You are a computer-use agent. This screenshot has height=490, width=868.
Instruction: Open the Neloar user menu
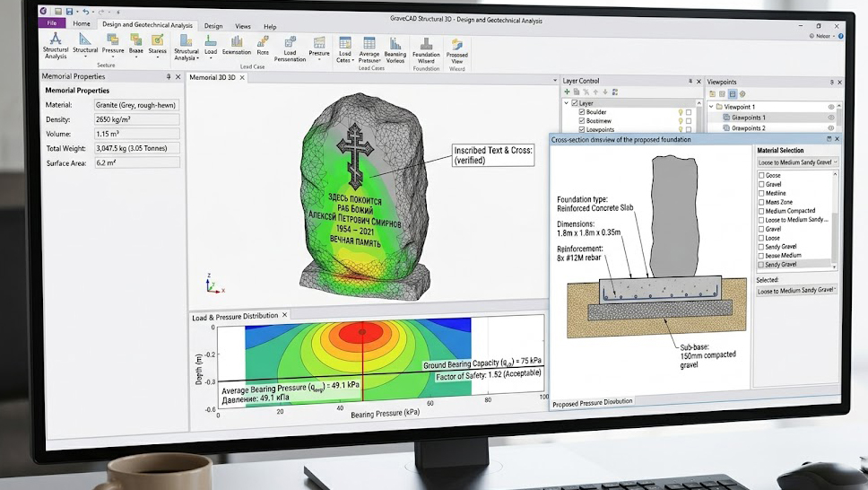pos(823,36)
